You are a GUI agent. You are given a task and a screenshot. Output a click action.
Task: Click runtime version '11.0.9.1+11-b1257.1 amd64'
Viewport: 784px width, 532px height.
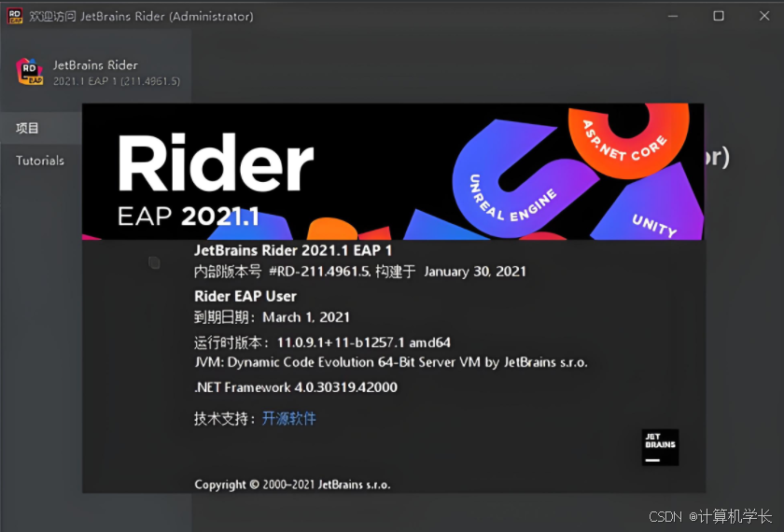(363, 343)
